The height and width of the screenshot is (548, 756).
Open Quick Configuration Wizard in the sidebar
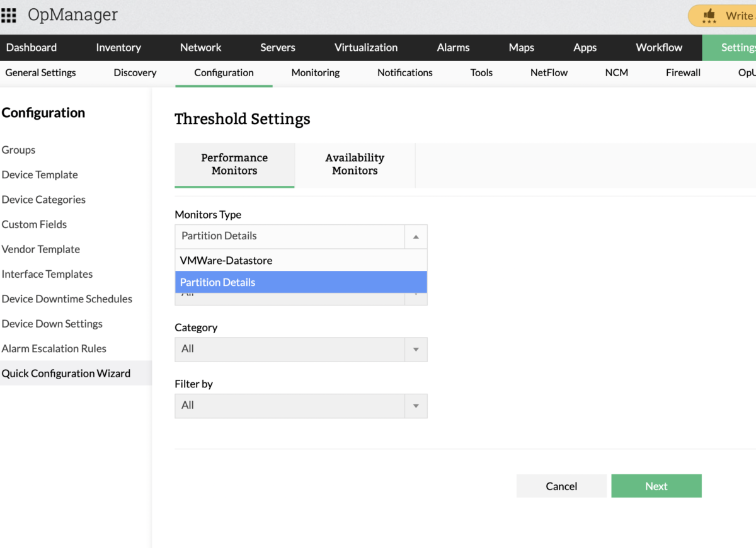tap(66, 373)
